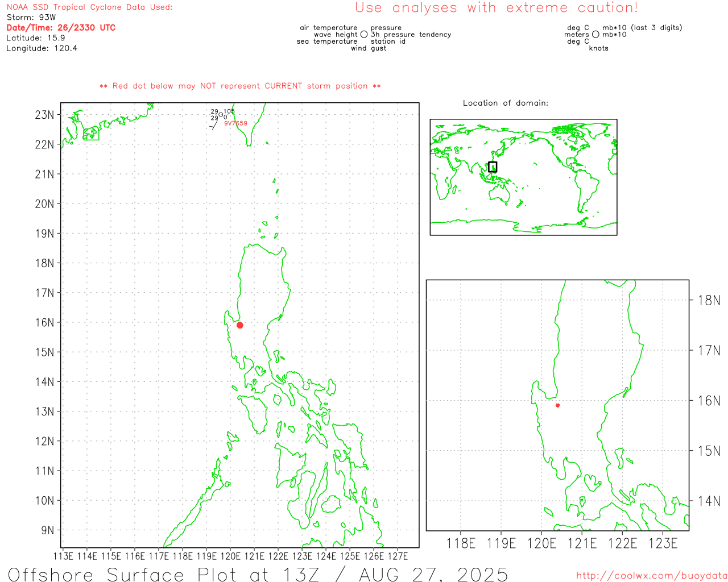The image size is (728, 582).
Task: Click the 123E label on the inset map
Action: [x=663, y=543]
